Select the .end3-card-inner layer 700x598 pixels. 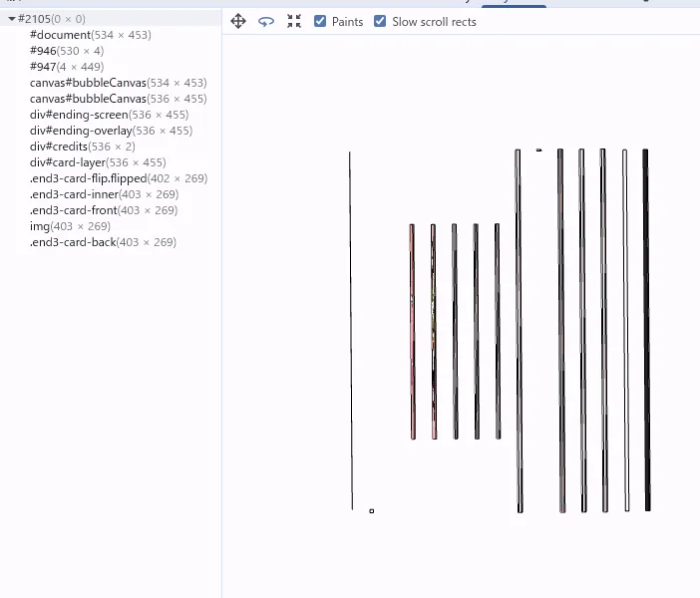73,194
